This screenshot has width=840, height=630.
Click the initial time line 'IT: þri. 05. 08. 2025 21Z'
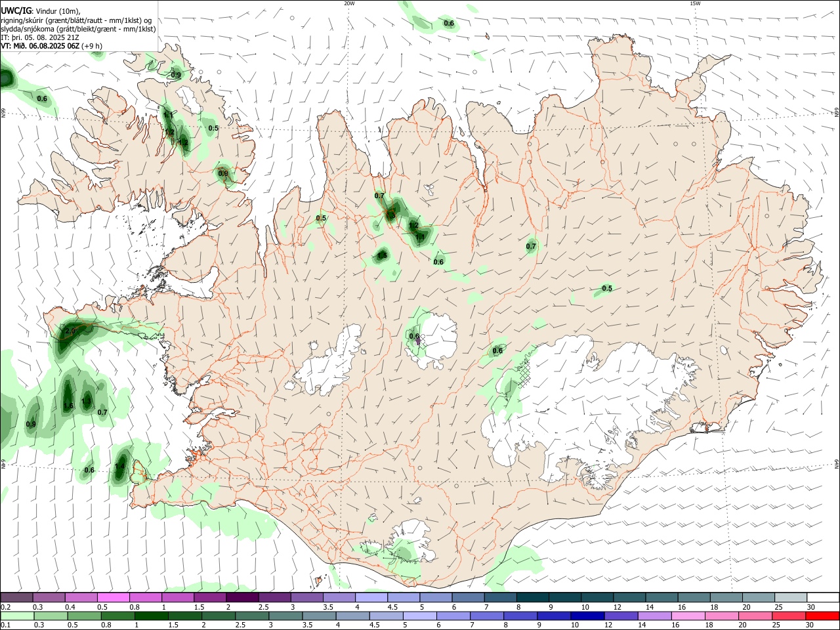(x=41, y=37)
